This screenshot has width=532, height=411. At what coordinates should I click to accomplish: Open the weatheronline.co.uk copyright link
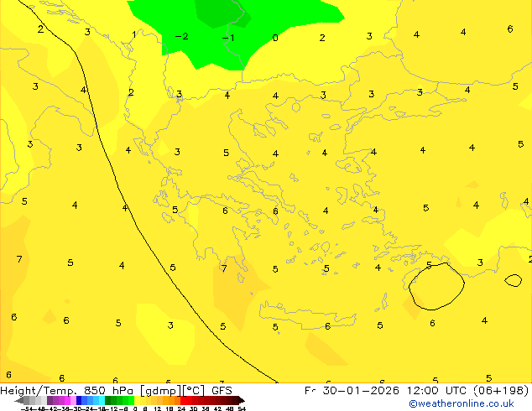pos(462,403)
